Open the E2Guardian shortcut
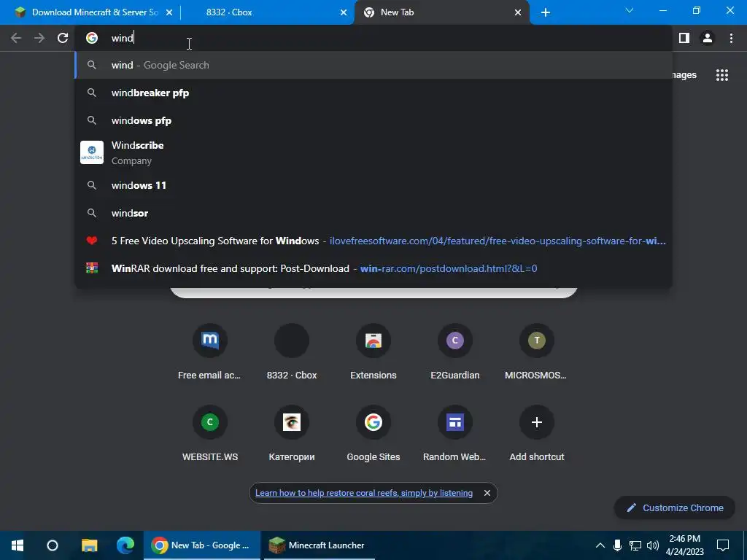 coord(455,352)
